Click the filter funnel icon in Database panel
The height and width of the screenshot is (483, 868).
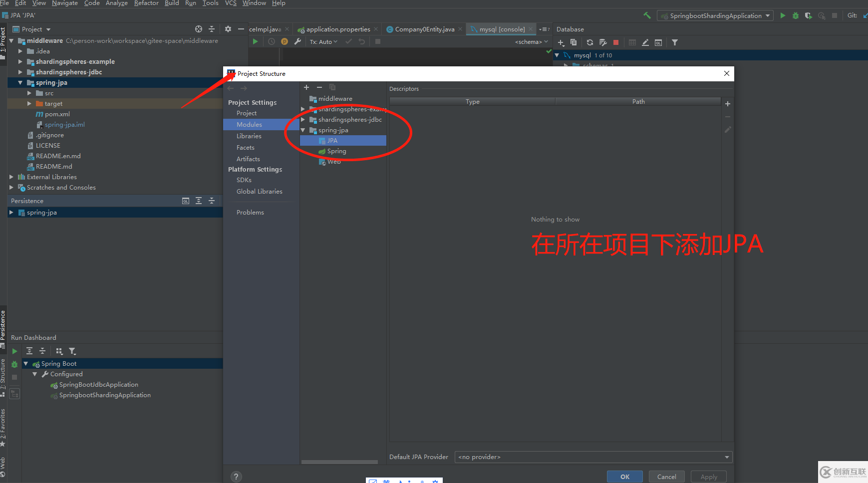675,43
